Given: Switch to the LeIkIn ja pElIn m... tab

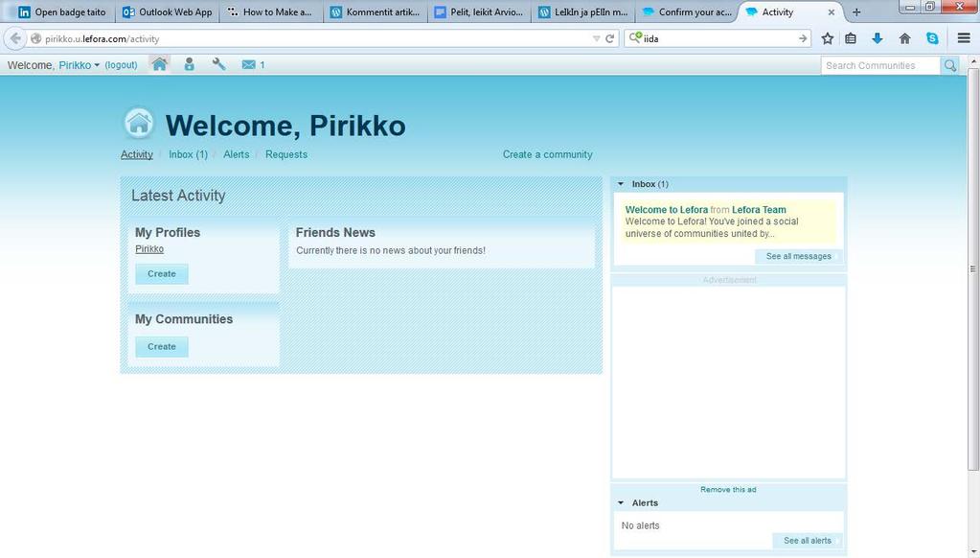Looking at the screenshot, I should tap(583, 12).
